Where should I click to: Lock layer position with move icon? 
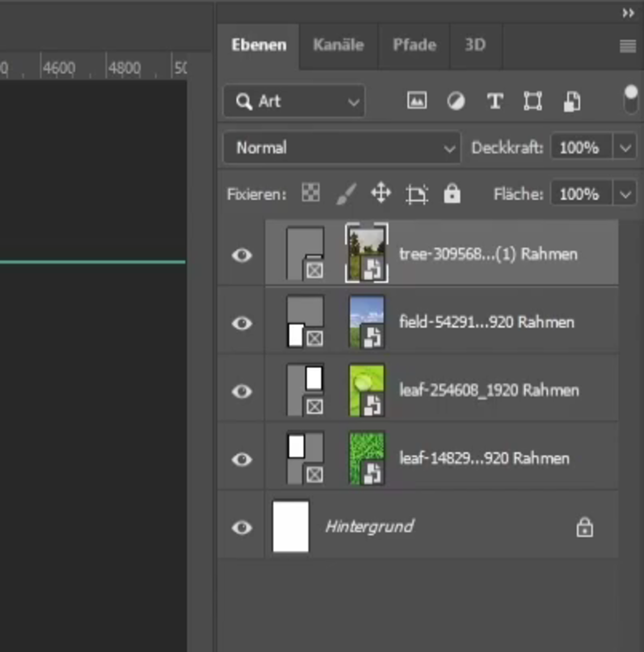click(381, 194)
